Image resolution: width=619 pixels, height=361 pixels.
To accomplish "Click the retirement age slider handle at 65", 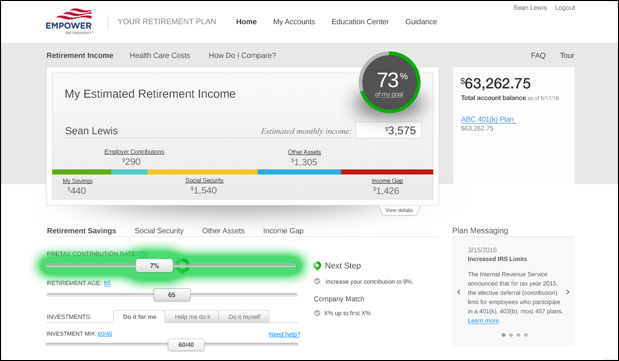I will [x=172, y=295].
